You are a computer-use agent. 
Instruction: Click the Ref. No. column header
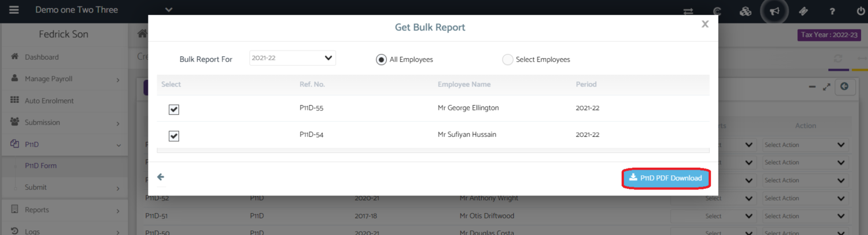pyautogui.click(x=312, y=84)
